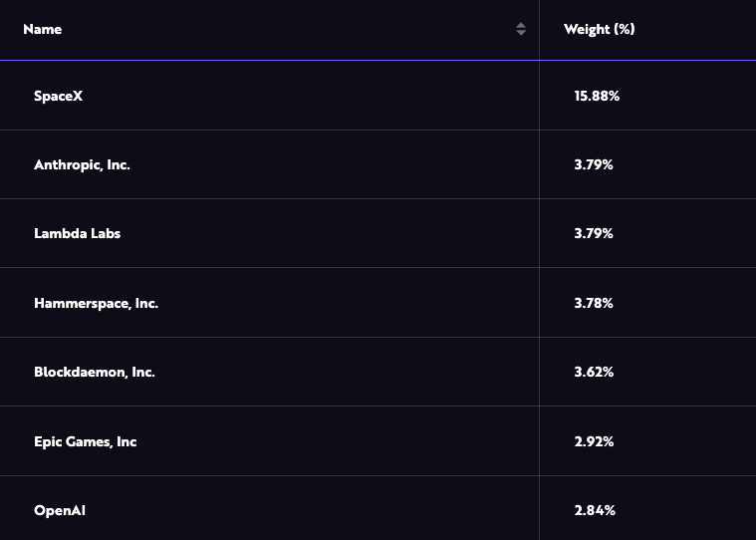
Task: Click the Name column sort icon
Action: [x=521, y=29]
